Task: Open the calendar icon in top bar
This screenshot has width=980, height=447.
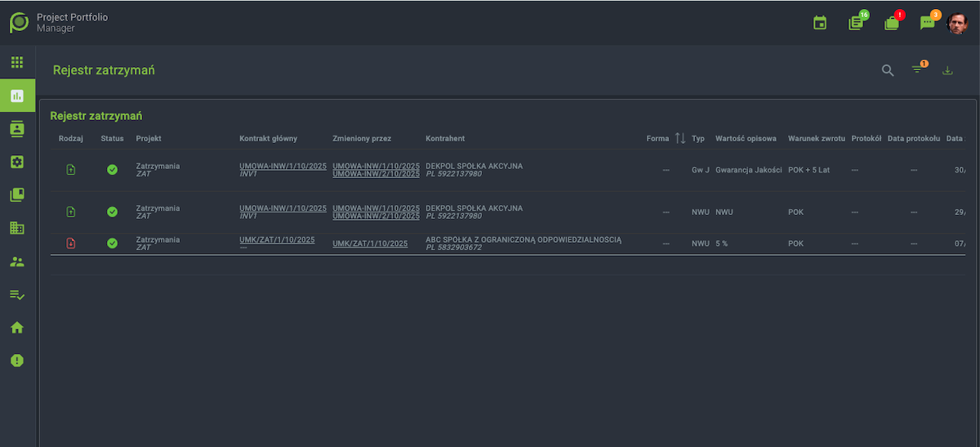Action: 820,23
